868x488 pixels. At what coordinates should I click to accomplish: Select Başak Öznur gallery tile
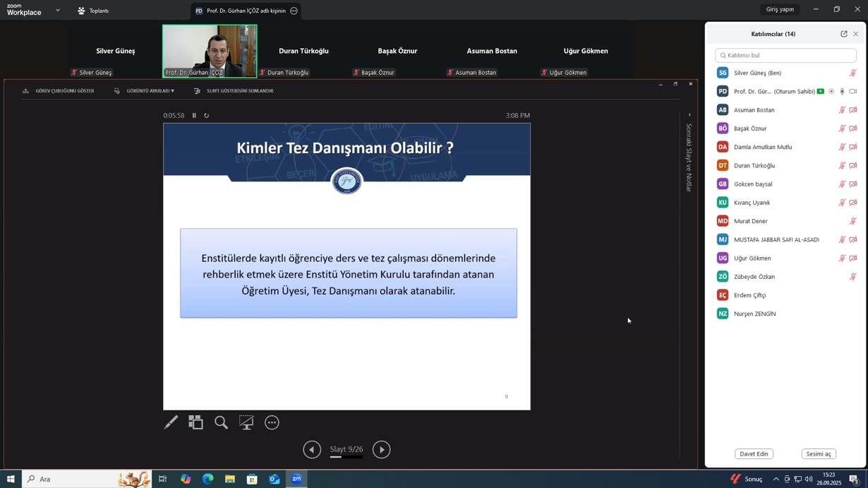(x=397, y=51)
